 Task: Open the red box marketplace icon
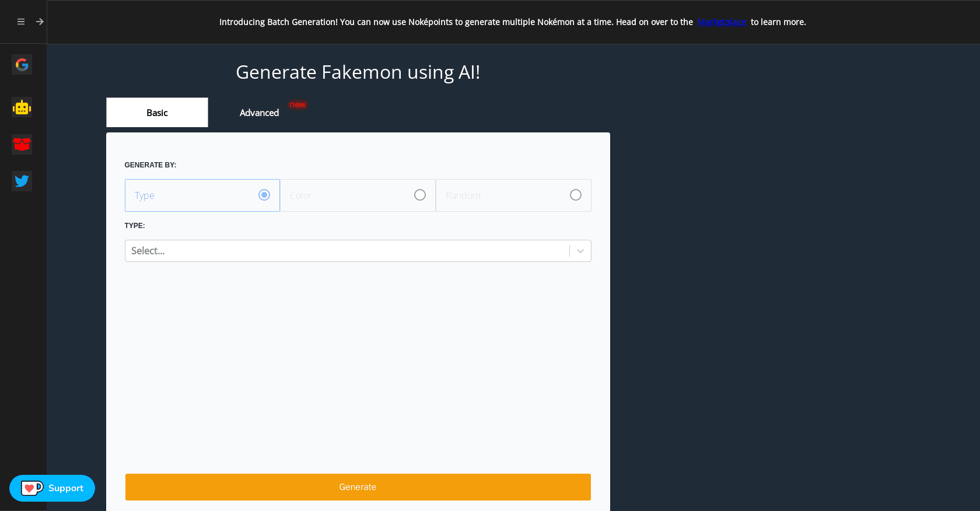pos(22,144)
